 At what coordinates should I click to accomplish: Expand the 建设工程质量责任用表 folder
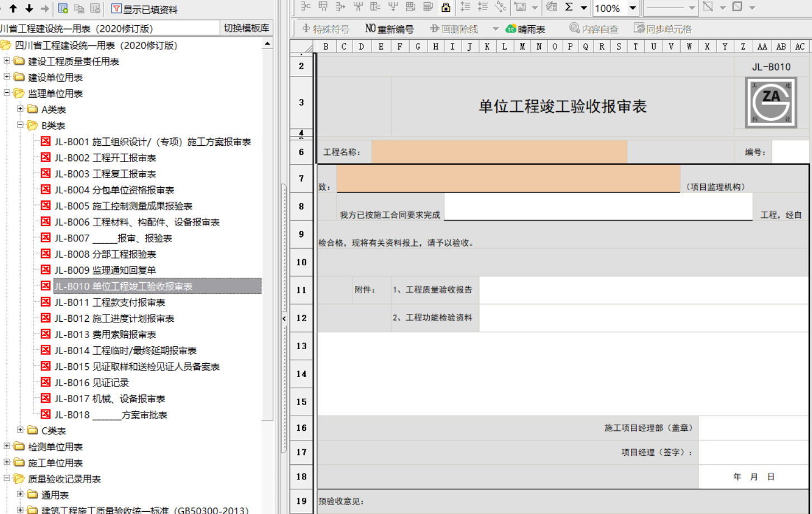click(7, 60)
